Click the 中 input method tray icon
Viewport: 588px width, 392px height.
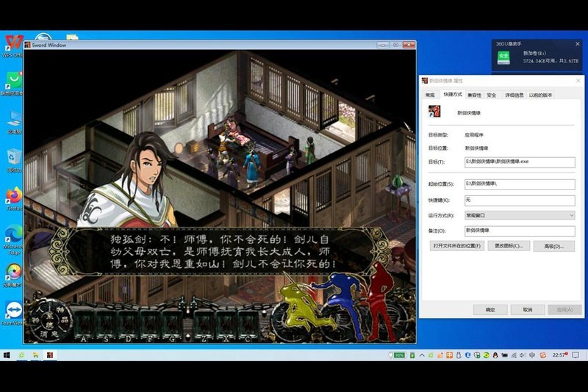click(449, 355)
